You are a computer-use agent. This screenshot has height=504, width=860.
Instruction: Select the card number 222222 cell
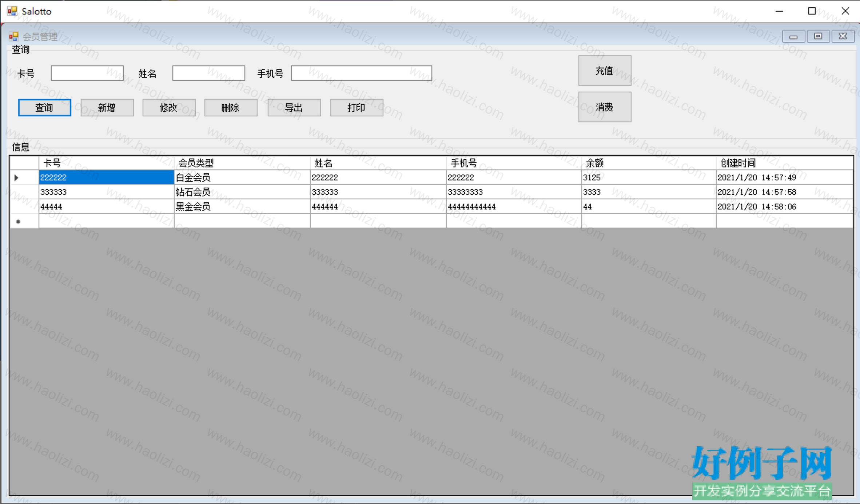tap(107, 177)
